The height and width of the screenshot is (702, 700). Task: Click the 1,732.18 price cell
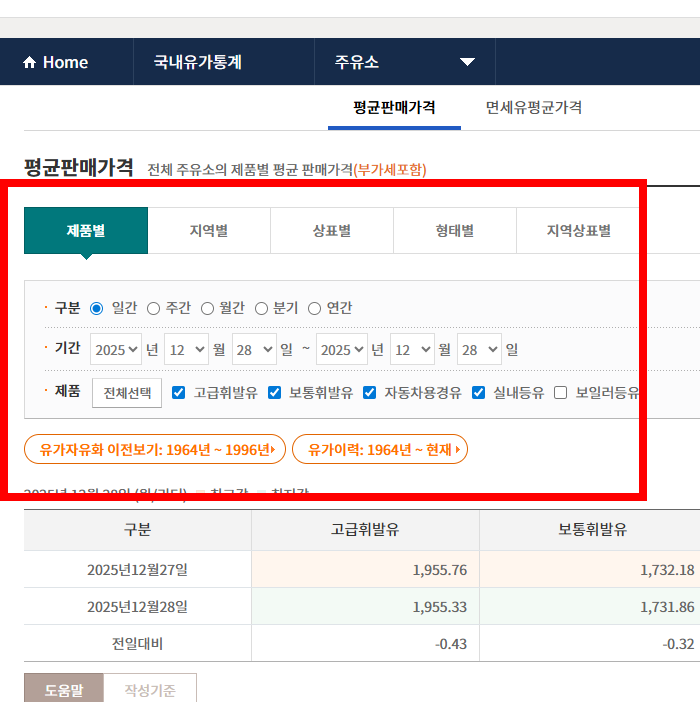pos(590,569)
